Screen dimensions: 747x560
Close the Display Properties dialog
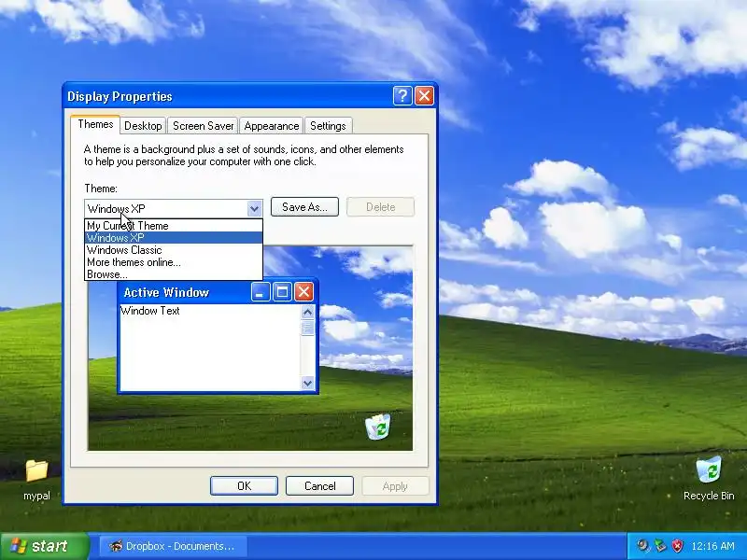(x=424, y=96)
